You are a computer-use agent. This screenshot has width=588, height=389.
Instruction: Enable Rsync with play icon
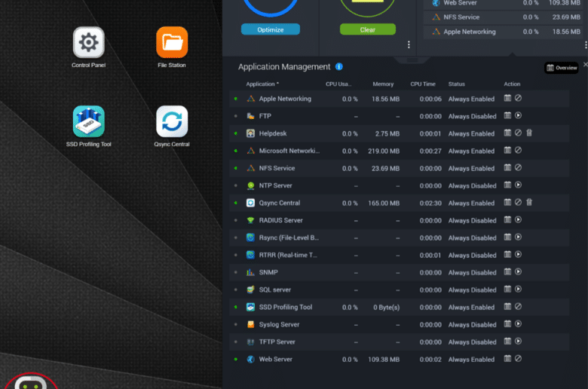click(x=518, y=237)
